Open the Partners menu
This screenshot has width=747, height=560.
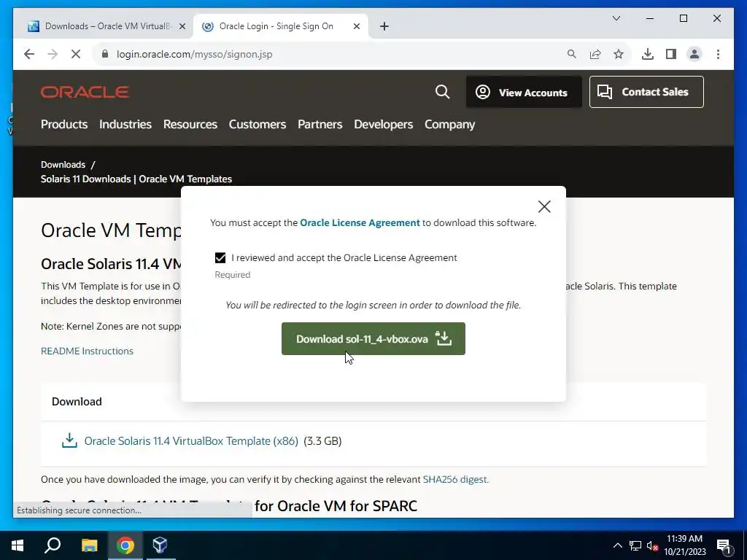tap(320, 124)
